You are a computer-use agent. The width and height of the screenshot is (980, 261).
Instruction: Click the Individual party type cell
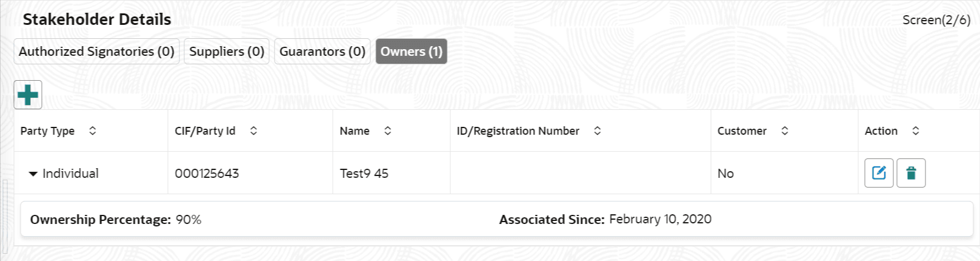(70, 174)
